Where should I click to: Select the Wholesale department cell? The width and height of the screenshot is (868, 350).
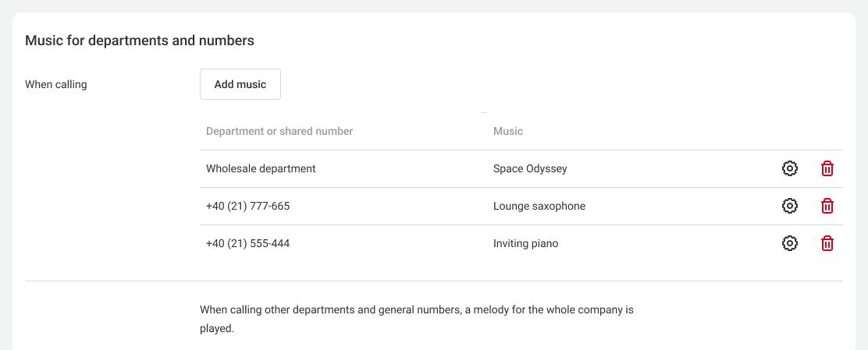[261, 168]
